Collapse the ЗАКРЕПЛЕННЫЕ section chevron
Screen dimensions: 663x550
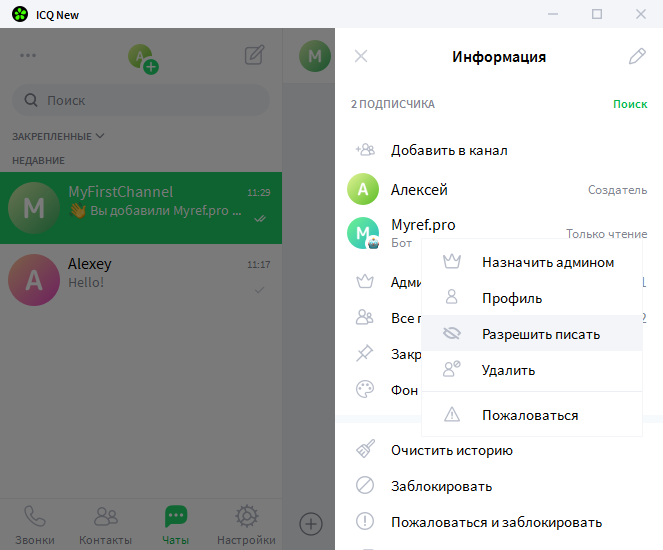click(x=100, y=136)
